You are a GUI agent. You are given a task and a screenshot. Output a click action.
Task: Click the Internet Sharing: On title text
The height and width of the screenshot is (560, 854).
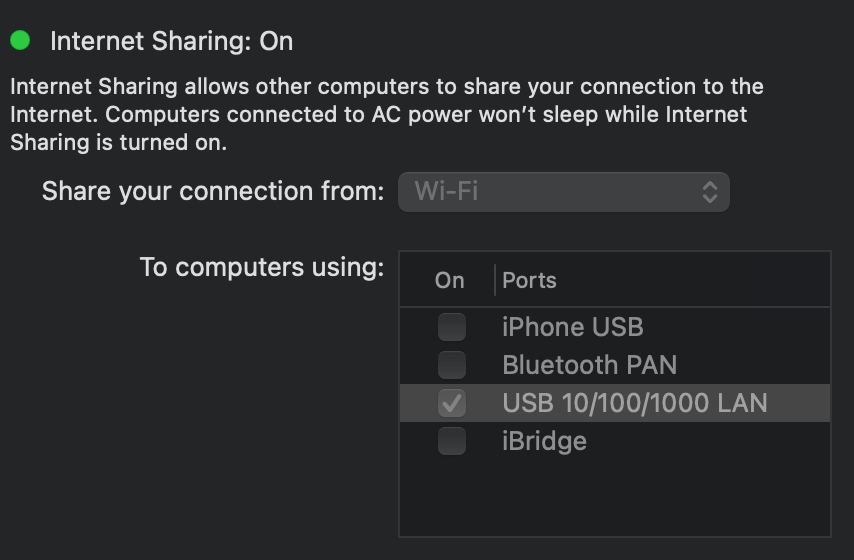coord(171,41)
